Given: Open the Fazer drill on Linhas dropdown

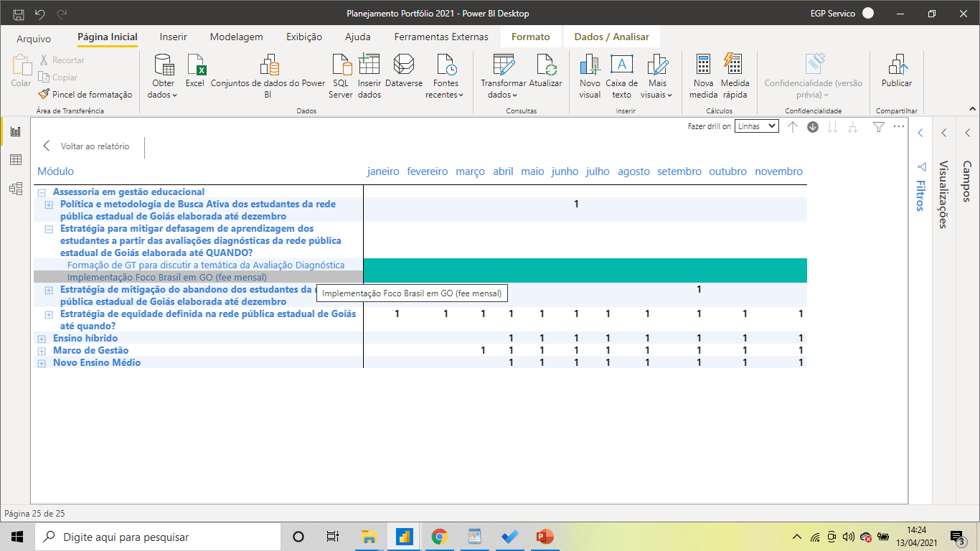Looking at the screenshot, I should 757,126.
